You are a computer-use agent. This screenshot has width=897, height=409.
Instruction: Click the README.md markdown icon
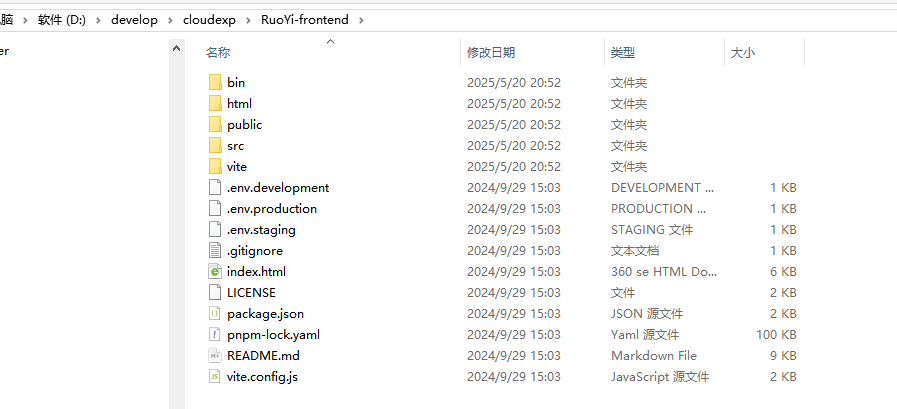tap(215, 356)
